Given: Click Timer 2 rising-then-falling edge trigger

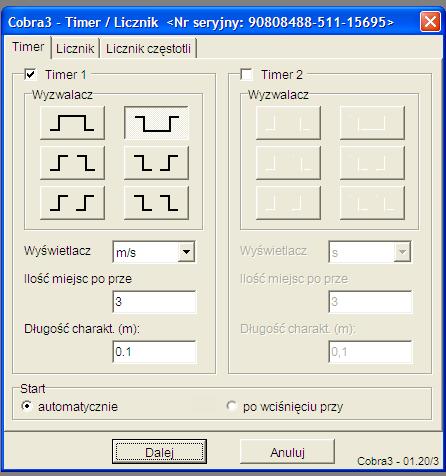Looking at the screenshot, I should [288, 163].
